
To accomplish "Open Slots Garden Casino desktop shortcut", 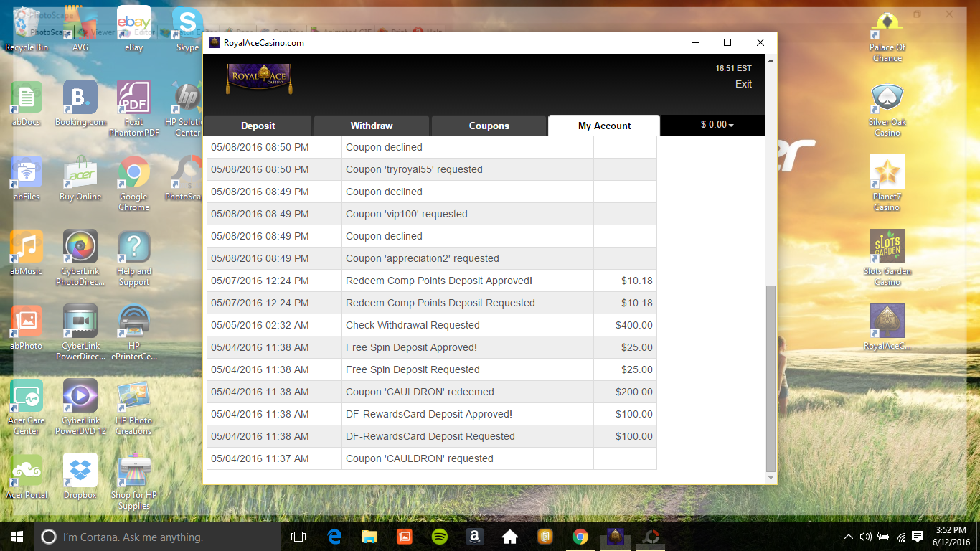I will click(x=887, y=258).
